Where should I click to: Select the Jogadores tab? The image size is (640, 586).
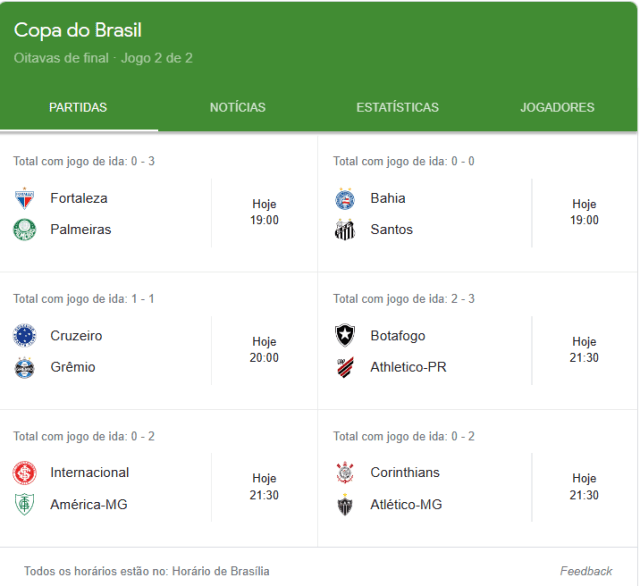pos(557,108)
